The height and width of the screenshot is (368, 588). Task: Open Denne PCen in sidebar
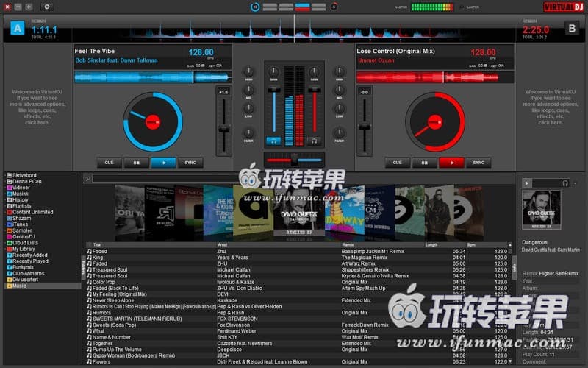27,181
